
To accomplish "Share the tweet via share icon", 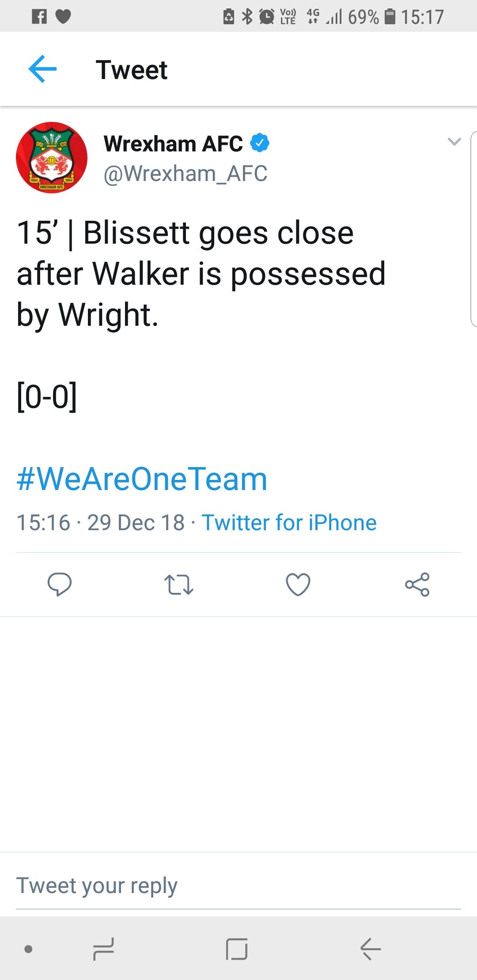I will (x=417, y=584).
